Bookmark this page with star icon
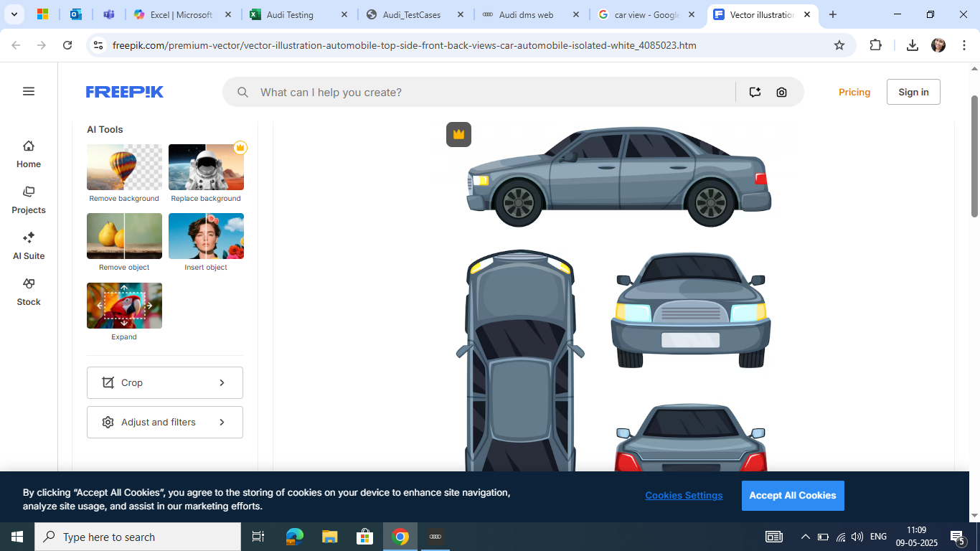The width and height of the screenshot is (980, 551). click(x=839, y=45)
